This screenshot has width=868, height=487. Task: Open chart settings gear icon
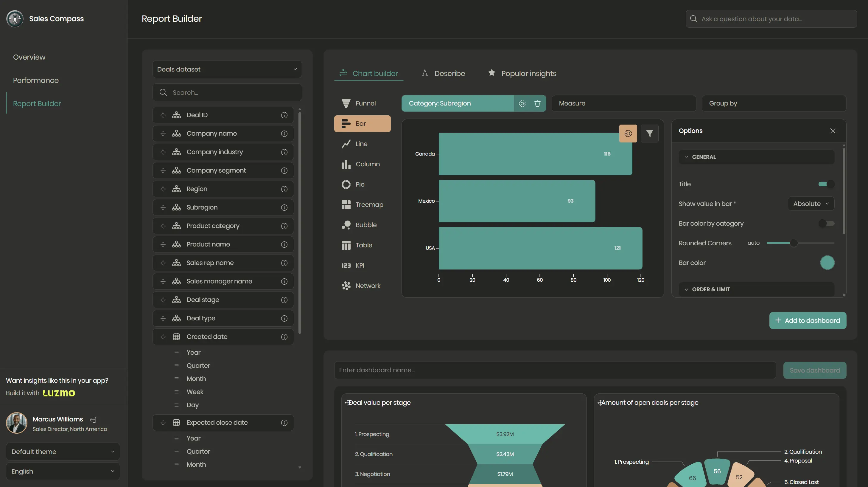tap(628, 134)
